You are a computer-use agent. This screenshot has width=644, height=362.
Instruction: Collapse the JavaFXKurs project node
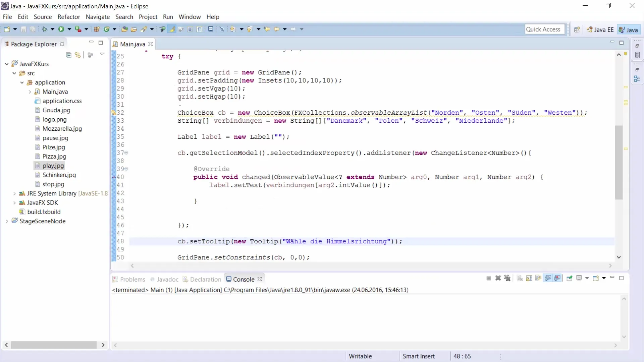pos(7,64)
